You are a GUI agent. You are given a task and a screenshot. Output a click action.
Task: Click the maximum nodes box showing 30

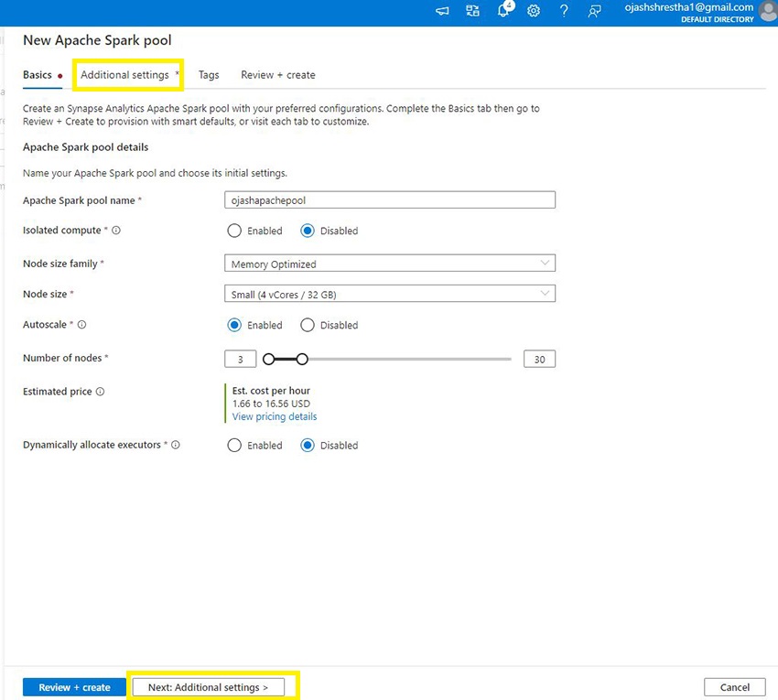pos(539,360)
